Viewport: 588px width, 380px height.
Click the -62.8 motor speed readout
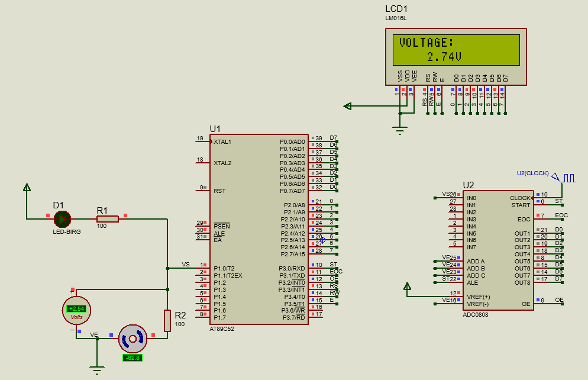pyautogui.click(x=133, y=358)
